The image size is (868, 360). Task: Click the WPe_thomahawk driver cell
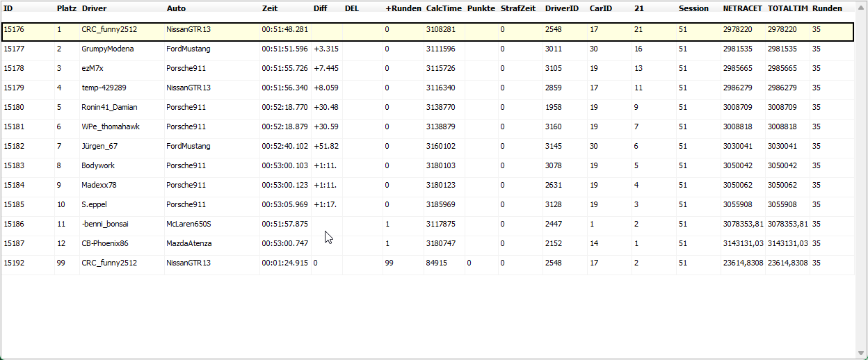pos(110,127)
